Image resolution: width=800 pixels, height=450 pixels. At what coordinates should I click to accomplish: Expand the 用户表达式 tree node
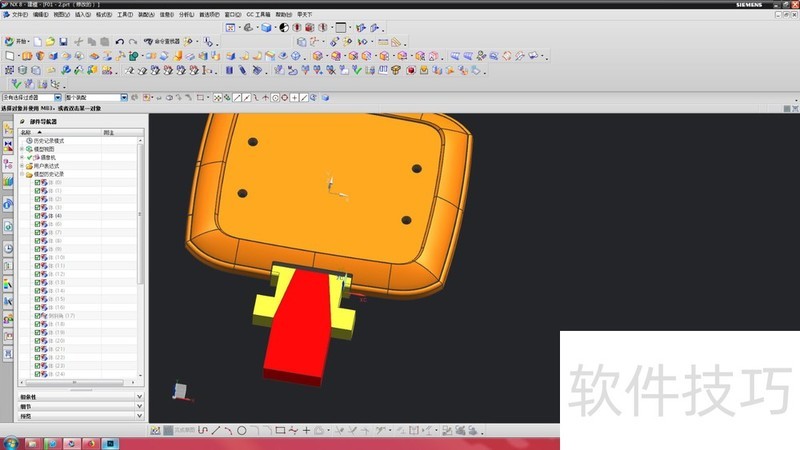coord(22,166)
